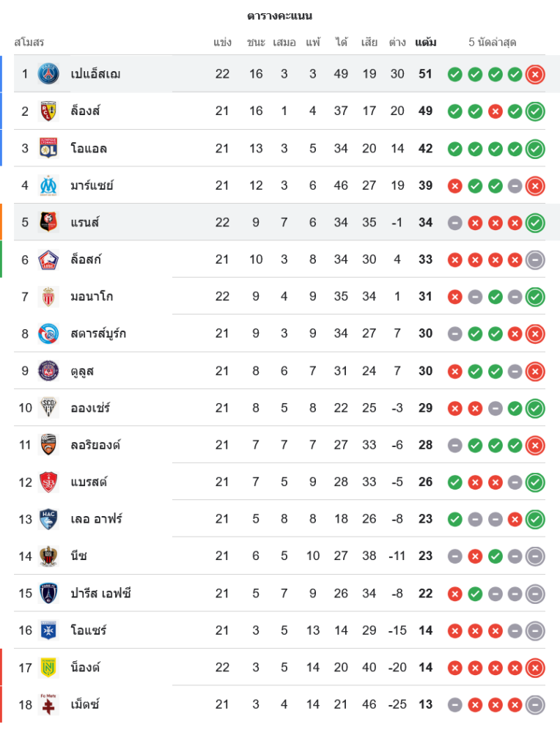This screenshot has height=733, width=560.
Task: Click the FC Metz club logo
Action: pos(48,704)
